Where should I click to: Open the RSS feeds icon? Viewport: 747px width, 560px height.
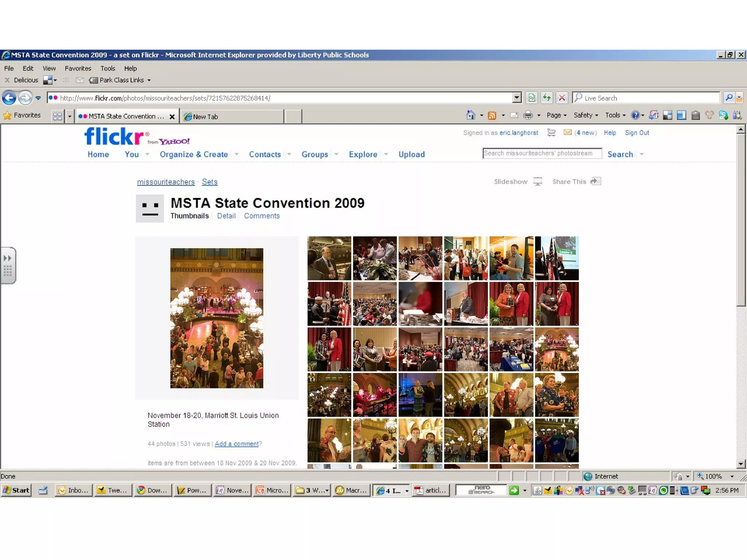492,116
